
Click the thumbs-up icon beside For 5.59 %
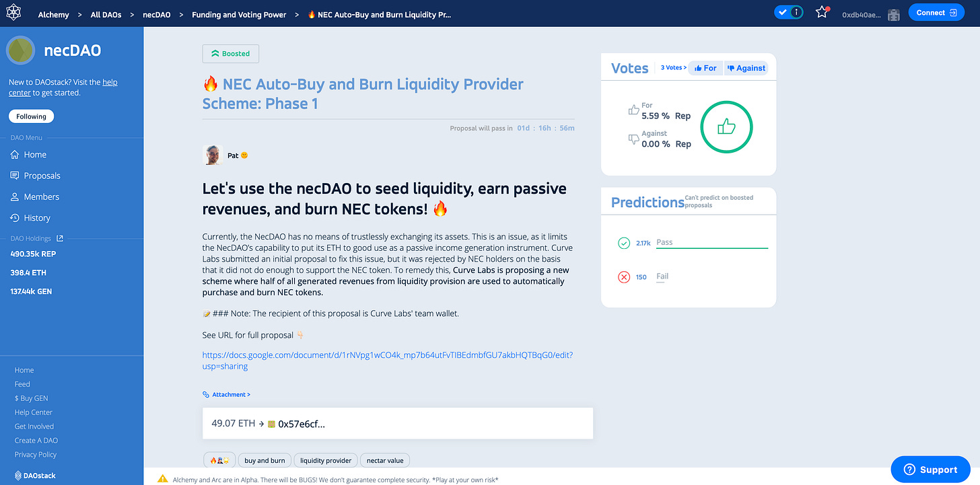coord(633,110)
